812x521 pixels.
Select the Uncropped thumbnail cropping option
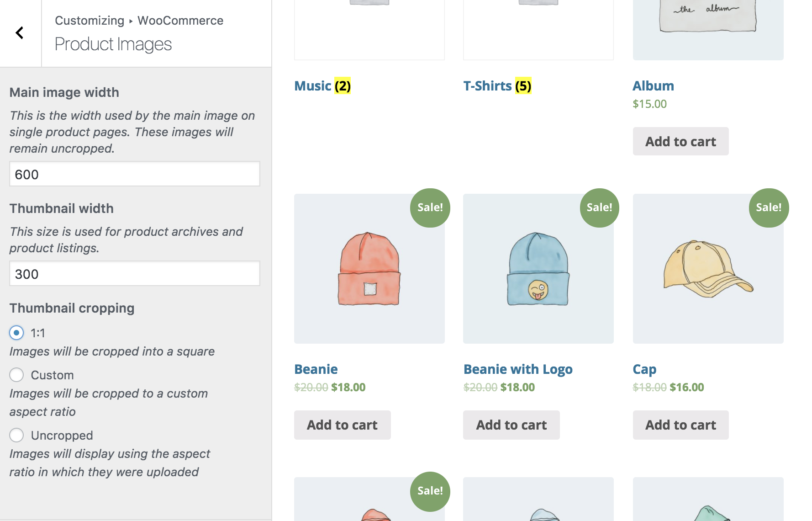16,435
